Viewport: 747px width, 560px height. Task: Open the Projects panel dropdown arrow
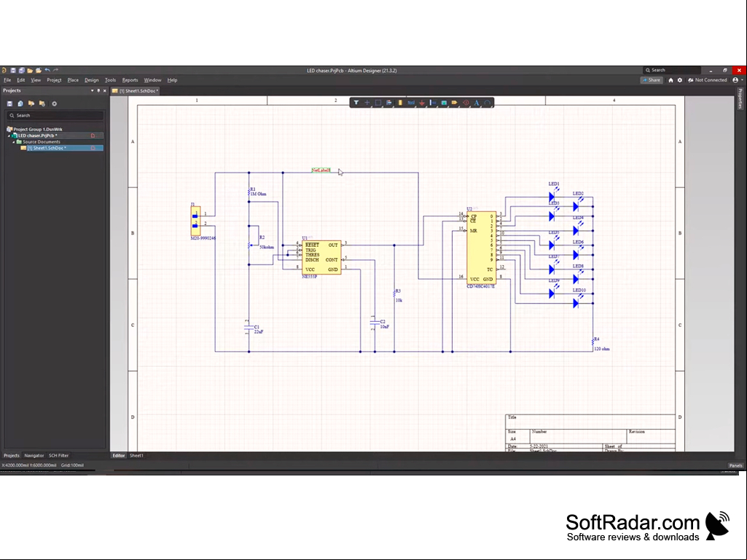(x=92, y=90)
